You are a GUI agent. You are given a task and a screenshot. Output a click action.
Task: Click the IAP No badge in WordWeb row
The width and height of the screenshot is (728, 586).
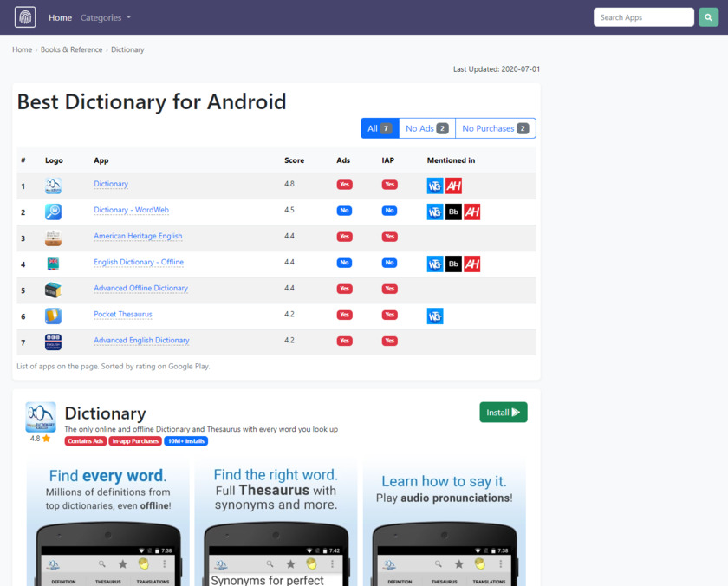(389, 211)
